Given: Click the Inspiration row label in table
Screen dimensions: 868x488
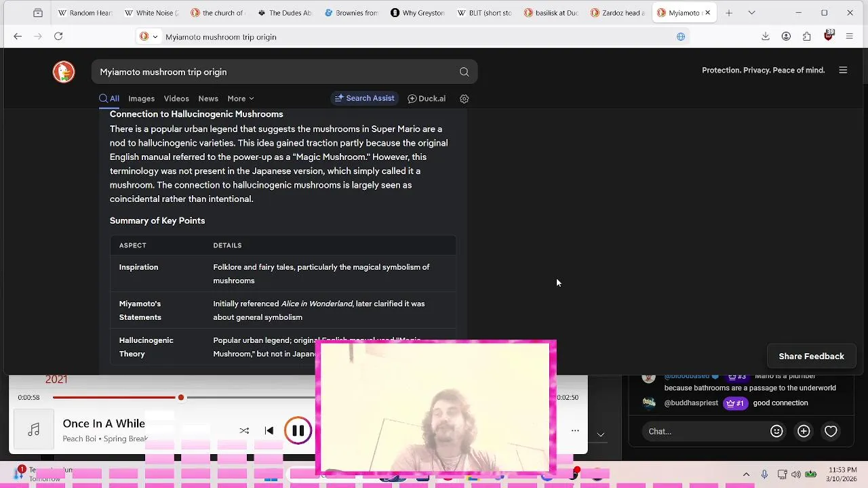Looking at the screenshot, I should click(138, 267).
